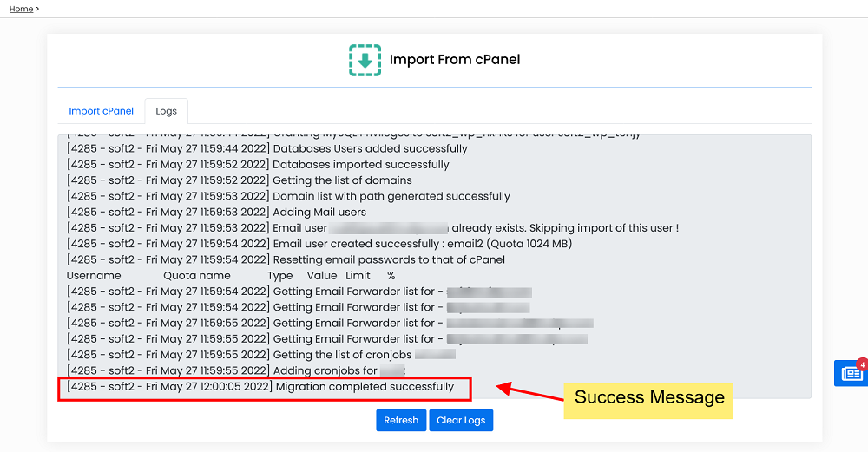Image resolution: width=868 pixels, height=452 pixels.
Task: Click the Adding Mail users log line
Action: pyautogui.click(x=216, y=212)
